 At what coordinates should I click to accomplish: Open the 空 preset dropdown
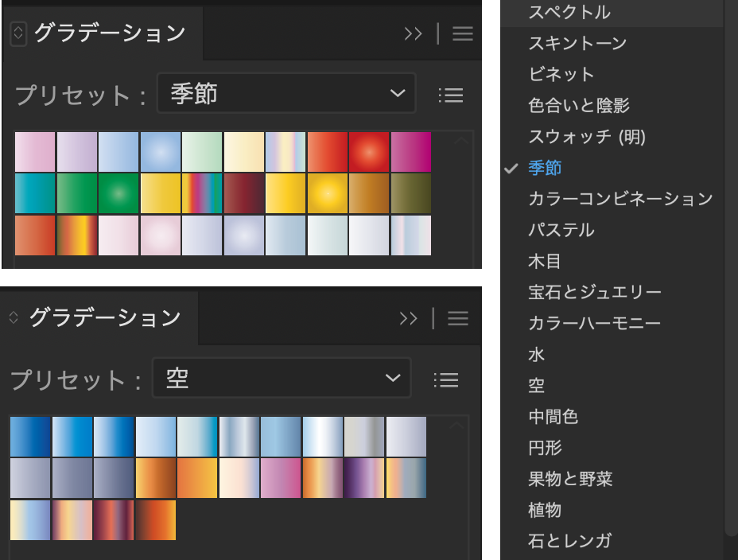282,378
